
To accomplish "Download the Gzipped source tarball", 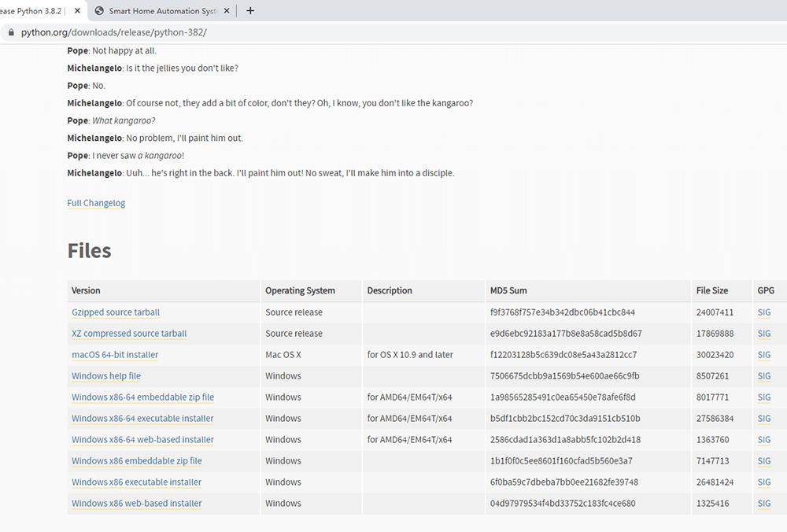I will (116, 312).
